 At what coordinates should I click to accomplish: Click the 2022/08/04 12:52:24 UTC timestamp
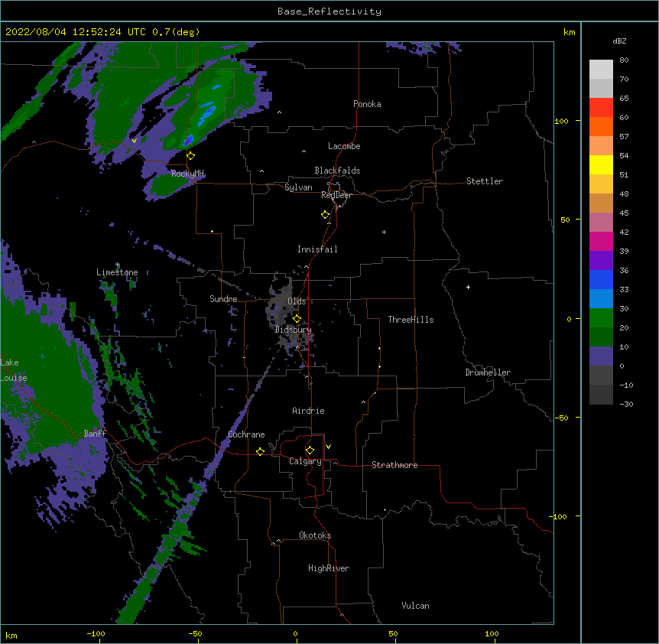[x=102, y=32]
